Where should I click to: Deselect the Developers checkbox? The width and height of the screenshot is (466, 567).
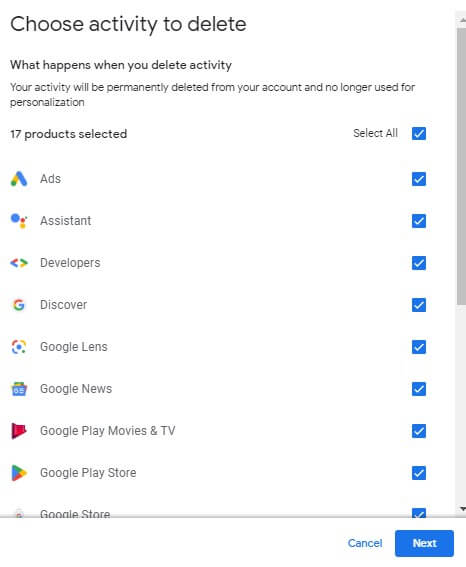point(419,263)
